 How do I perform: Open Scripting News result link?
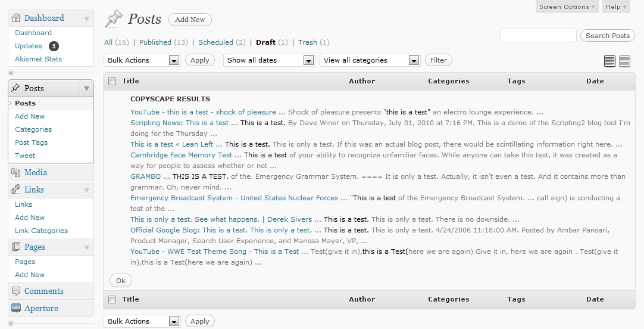point(180,123)
